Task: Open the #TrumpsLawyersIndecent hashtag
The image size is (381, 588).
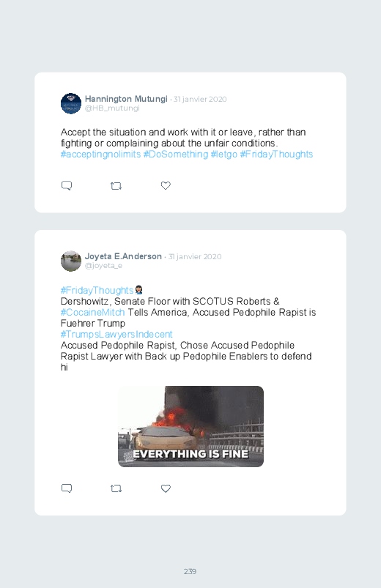Action: coord(116,334)
